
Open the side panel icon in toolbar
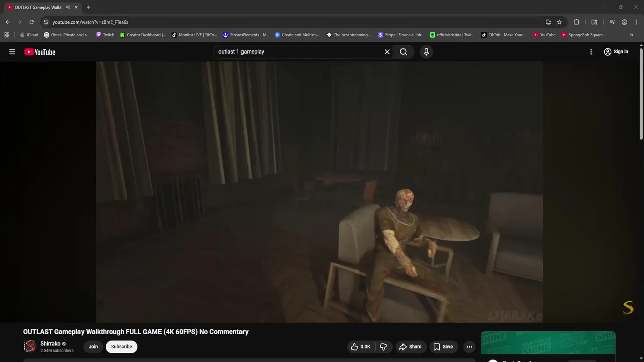click(594, 22)
